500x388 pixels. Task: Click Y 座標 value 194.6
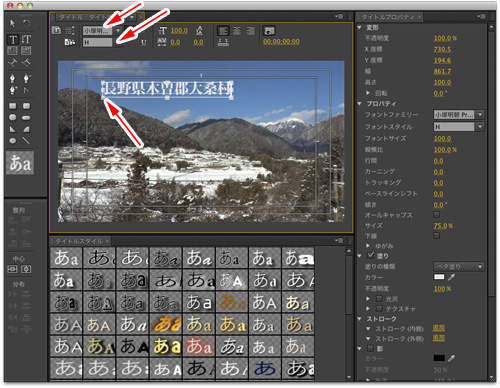442,60
